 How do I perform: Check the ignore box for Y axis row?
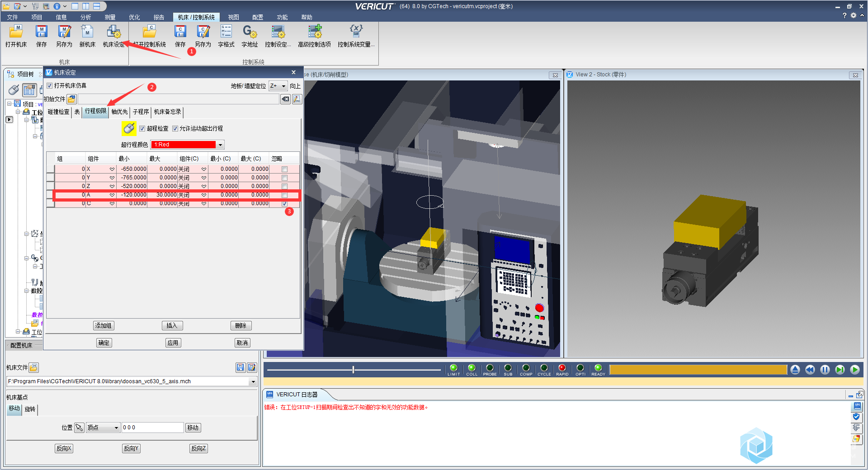284,178
